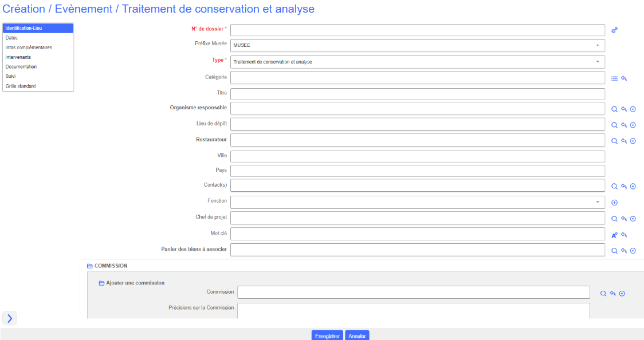Viewport: 644px width, 340px height.
Task: Search contacts using the Contact(s) magnifier icon
Action: [614, 187]
